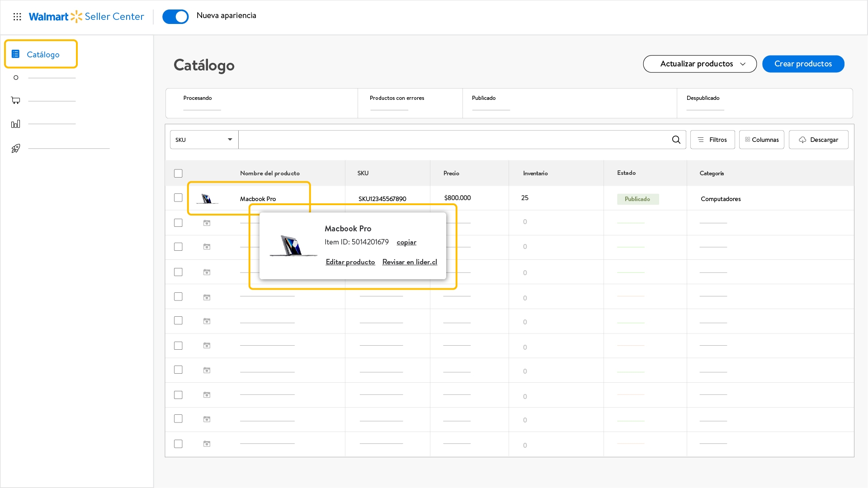The image size is (868, 488).
Task: Check the select-all header checkbox
Action: (178, 174)
